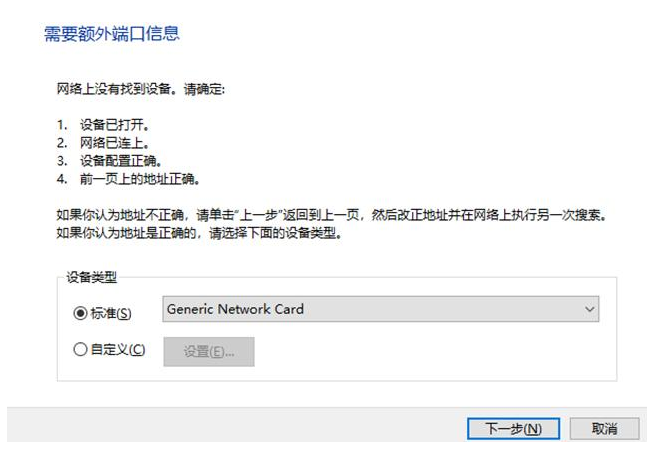Select the 标准 radio button
This screenshot has width=650, height=454.
point(81,313)
